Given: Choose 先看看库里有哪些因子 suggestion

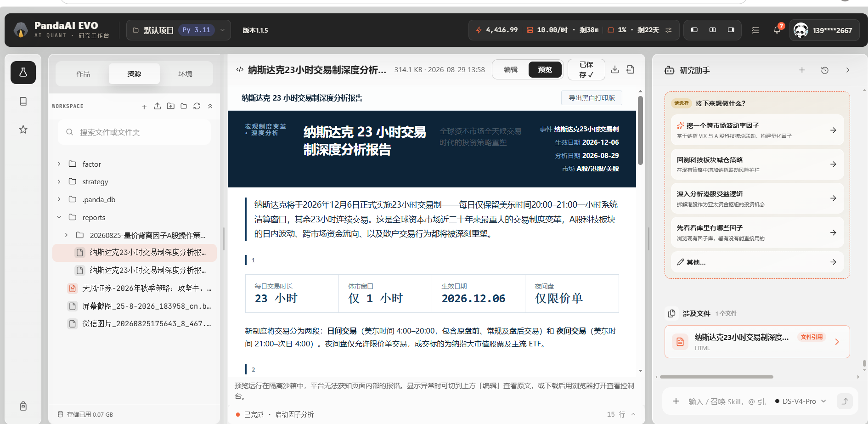Looking at the screenshot, I should (757, 232).
